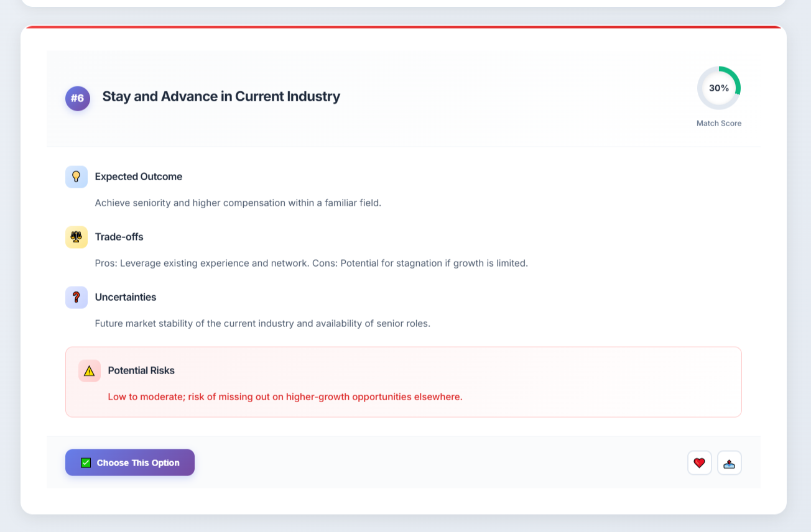
Task: Favorite this option with the heart icon
Action: [x=699, y=462]
